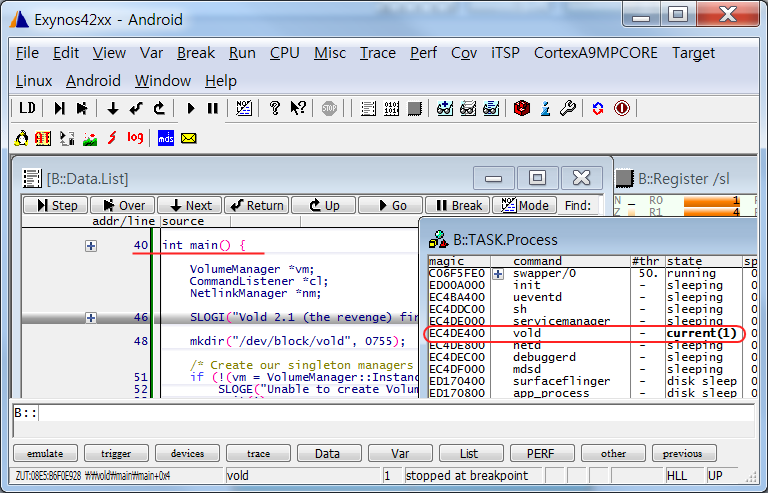The width and height of the screenshot is (768, 493).
Task: Expand the swapper/0 process entry
Action: (498, 273)
